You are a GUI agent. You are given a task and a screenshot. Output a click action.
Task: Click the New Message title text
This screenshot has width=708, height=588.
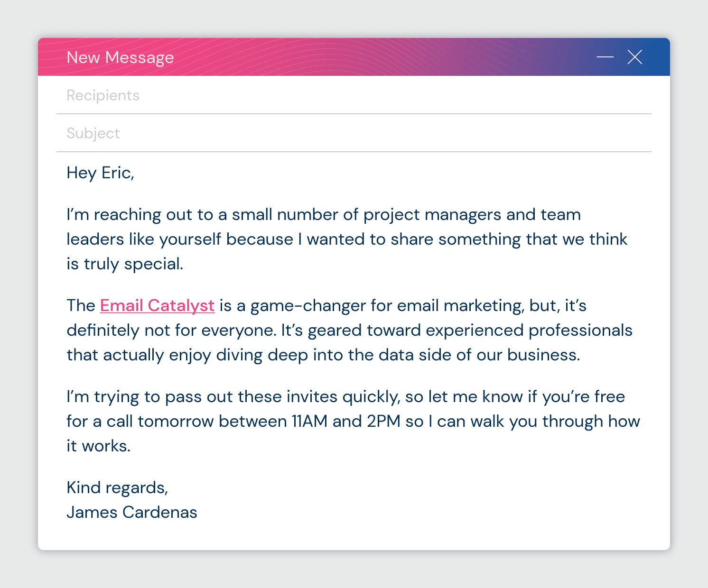(120, 57)
